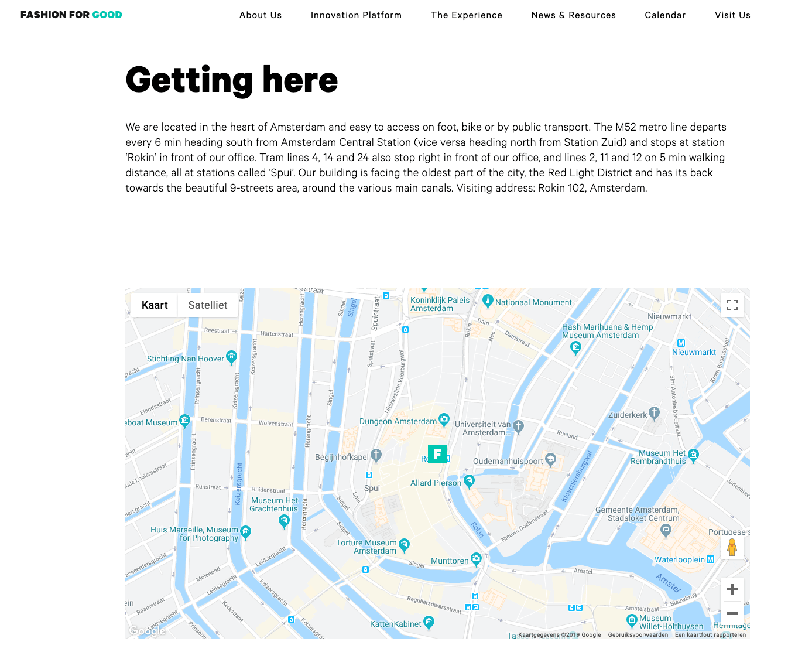Click the map zoom in plus button
The width and height of the screenshot is (812, 652).
pos(732,589)
